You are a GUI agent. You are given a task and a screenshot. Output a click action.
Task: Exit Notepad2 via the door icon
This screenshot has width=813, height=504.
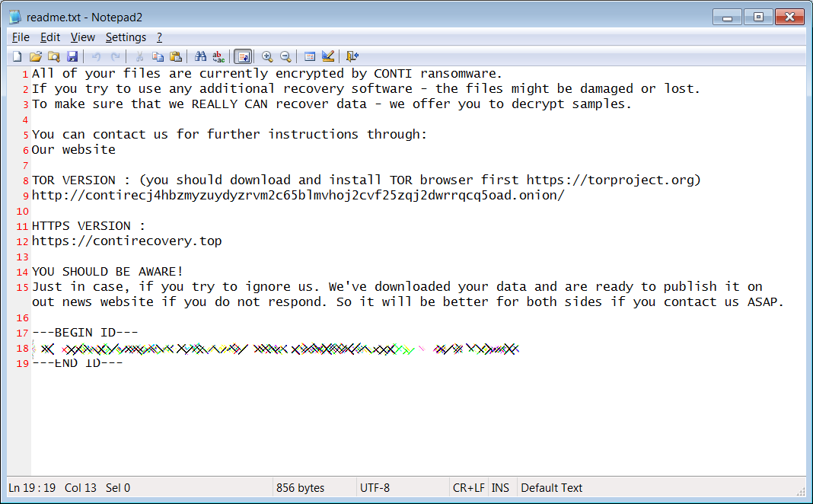351,56
